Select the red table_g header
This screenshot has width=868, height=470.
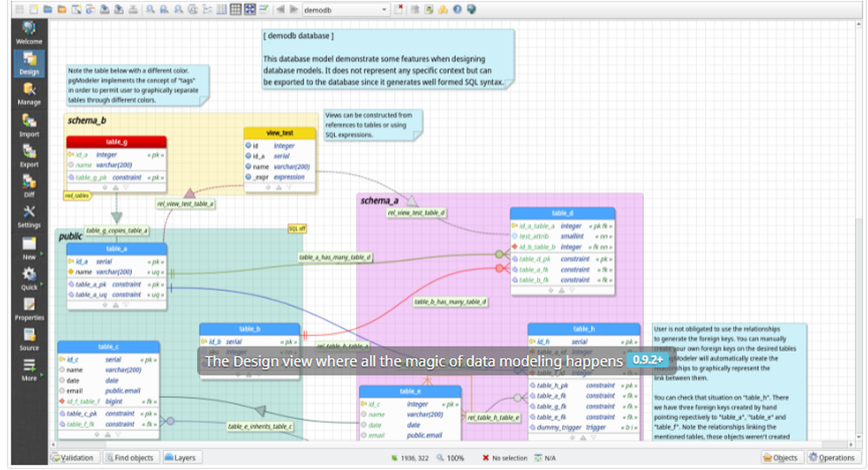click(x=116, y=142)
